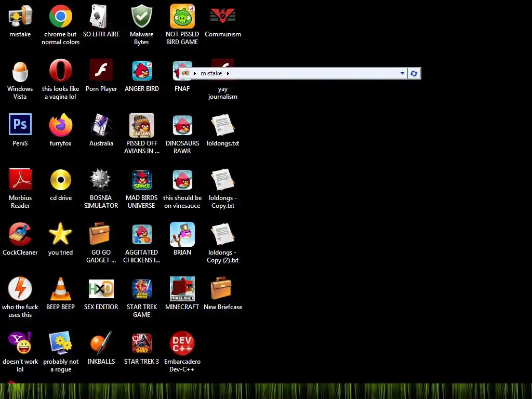Select the 'Windows Vista' egg icon
The height and width of the screenshot is (399, 532).
click(x=20, y=71)
